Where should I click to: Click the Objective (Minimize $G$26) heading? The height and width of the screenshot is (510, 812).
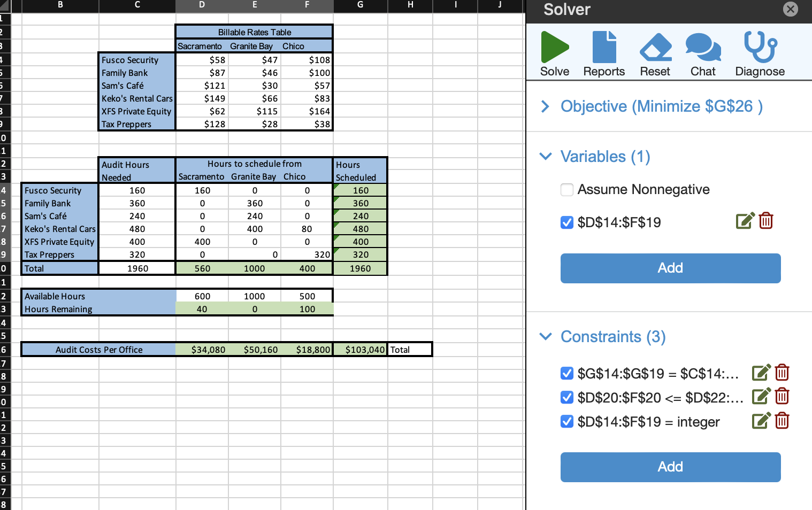(662, 106)
